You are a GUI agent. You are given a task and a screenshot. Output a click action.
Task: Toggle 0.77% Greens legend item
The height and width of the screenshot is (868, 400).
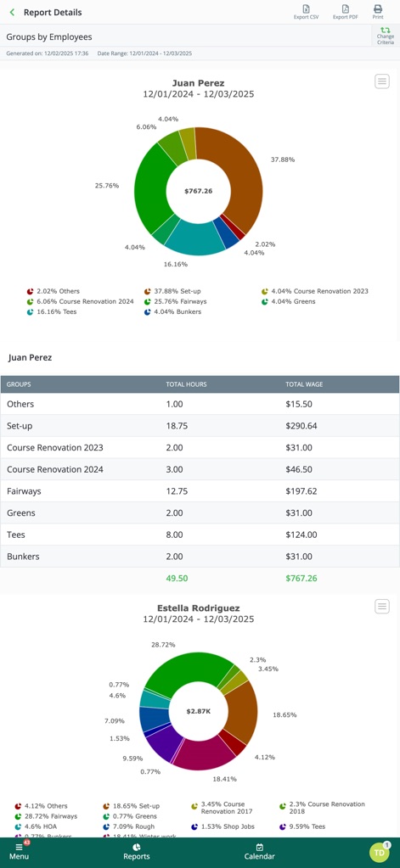pyautogui.click(x=130, y=816)
